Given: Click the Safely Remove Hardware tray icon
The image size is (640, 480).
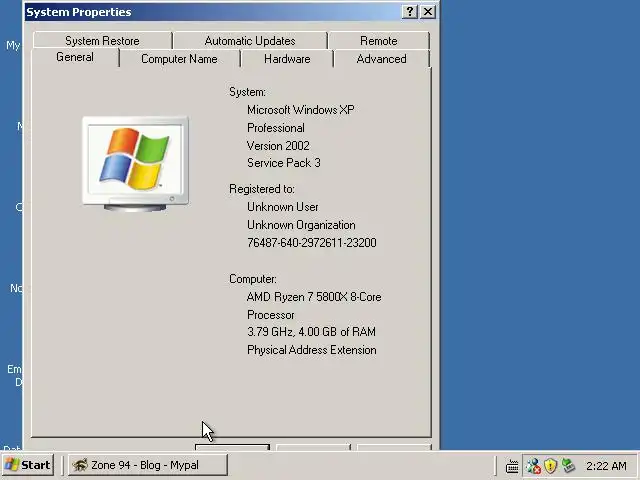Looking at the screenshot, I should tap(568, 466).
